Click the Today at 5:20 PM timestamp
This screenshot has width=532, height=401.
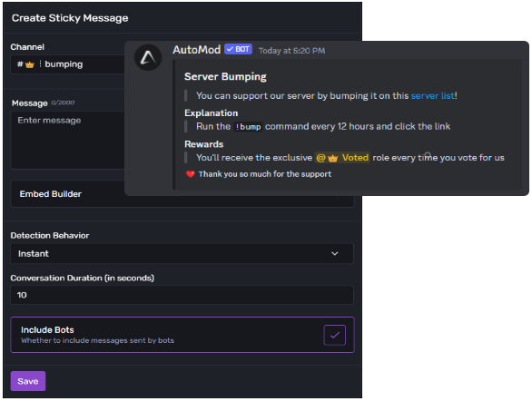291,51
